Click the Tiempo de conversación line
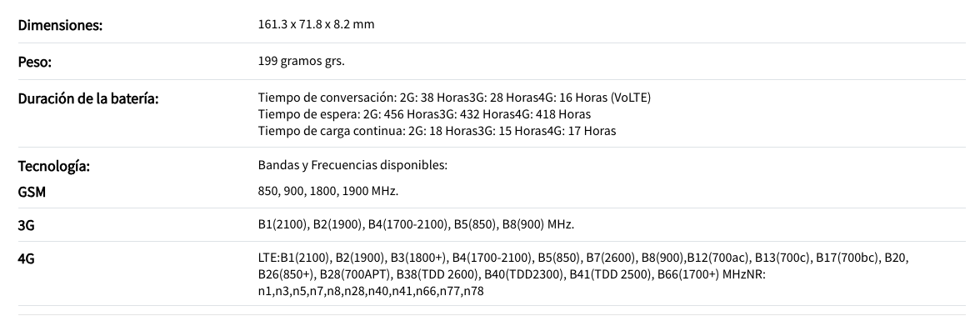Image resolution: width=980 pixels, height=331 pixels. (454, 98)
